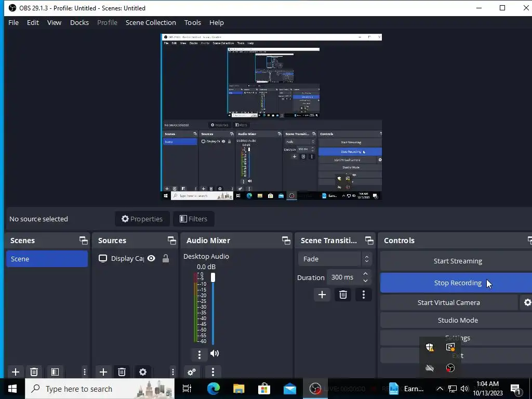Open the Docks menu
532x399 pixels.
[x=79, y=22]
